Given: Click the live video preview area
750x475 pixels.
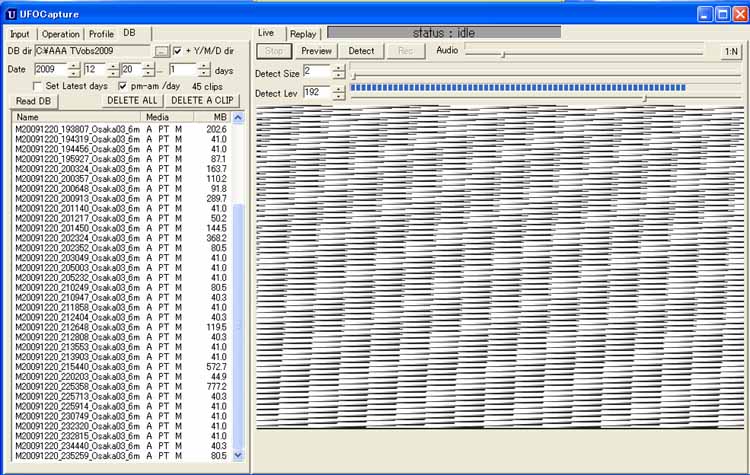Looking at the screenshot, I should (x=500, y=267).
